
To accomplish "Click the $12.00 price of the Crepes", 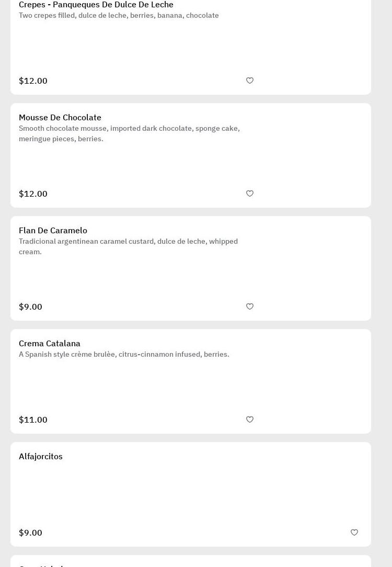I will pyautogui.click(x=33, y=81).
